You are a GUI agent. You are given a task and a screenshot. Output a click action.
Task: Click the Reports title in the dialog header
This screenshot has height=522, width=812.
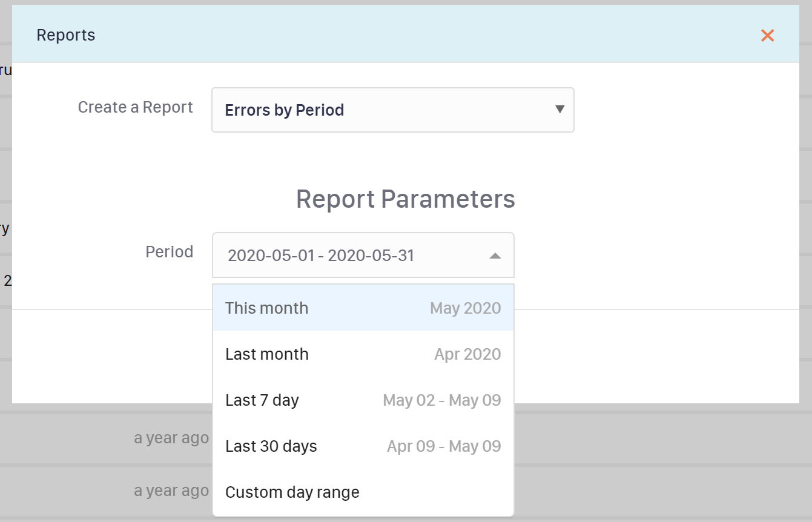click(x=65, y=35)
